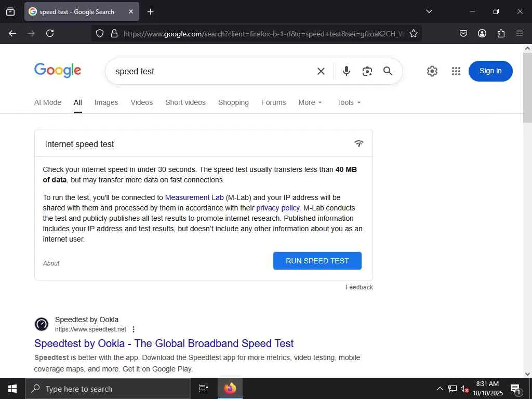
Task: Reload the current page
Action: point(50,33)
